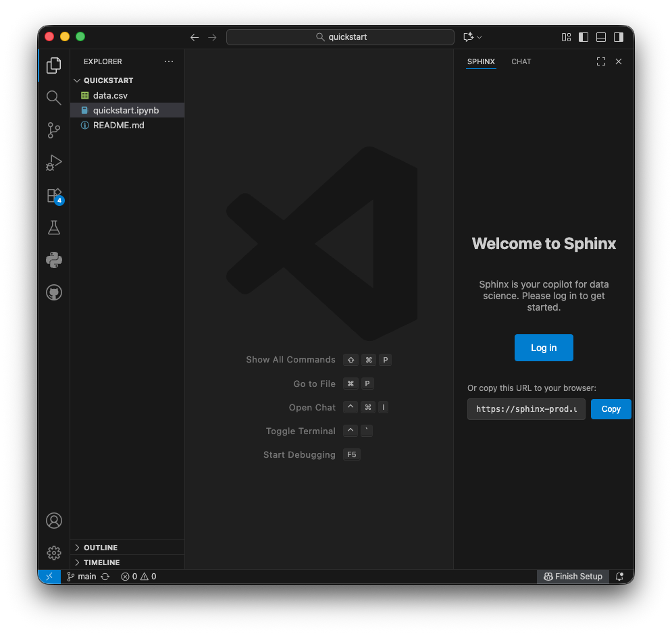
Task: Open the Extensions view showing 4 updates
Action: (x=53, y=195)
